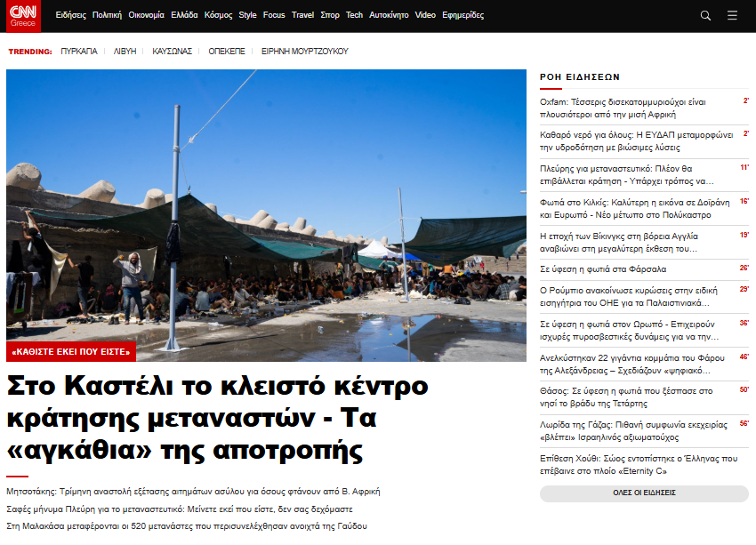This screenshot has width=756, height=545.
Task: Open the Πλεύρης για μεταναστευτικό news item
Action: [x=626, y=175]
